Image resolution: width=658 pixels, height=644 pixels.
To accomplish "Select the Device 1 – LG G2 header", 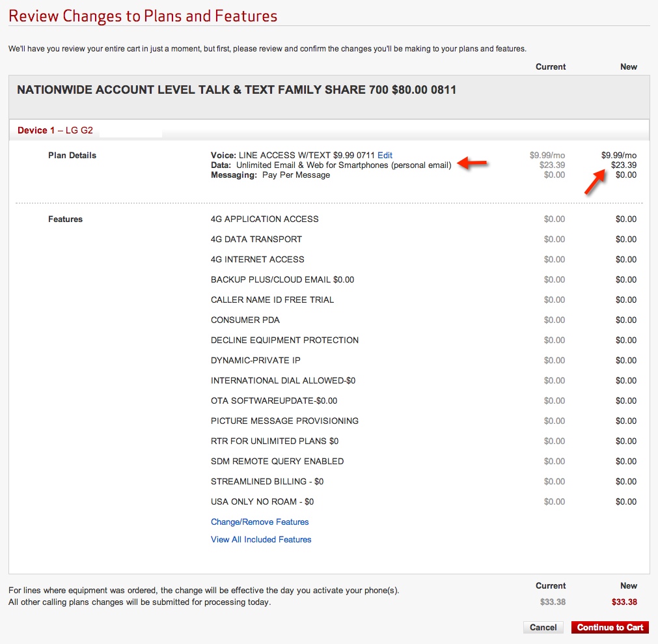I will pyautogui.click(x=55, y=131).
